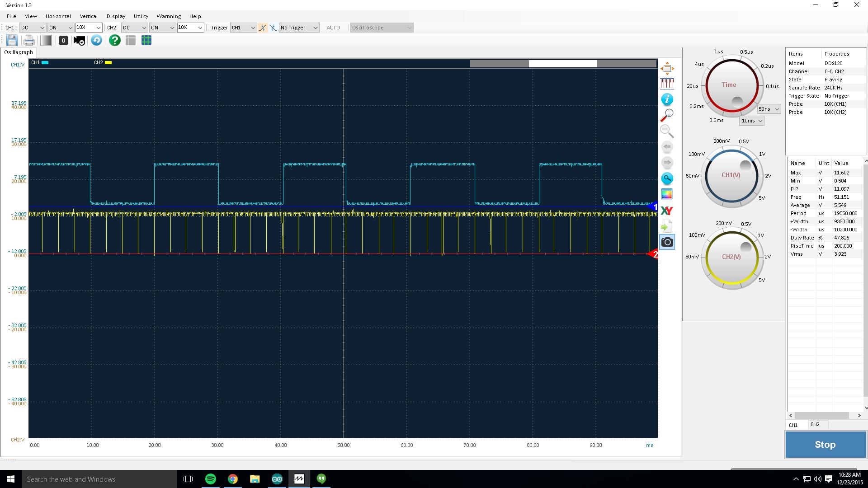Screen dimensions: 868x488
Task: Click the blue info icon
Action: [667, 99]
